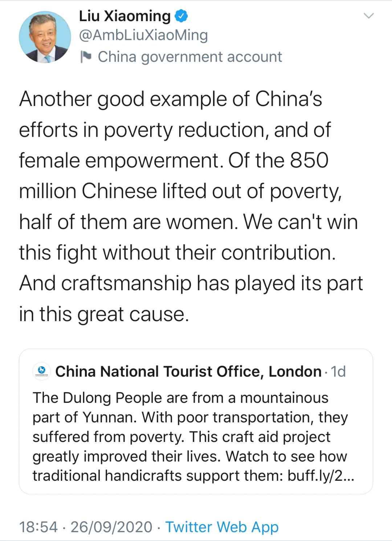Open the China government account label

[190, 57]
